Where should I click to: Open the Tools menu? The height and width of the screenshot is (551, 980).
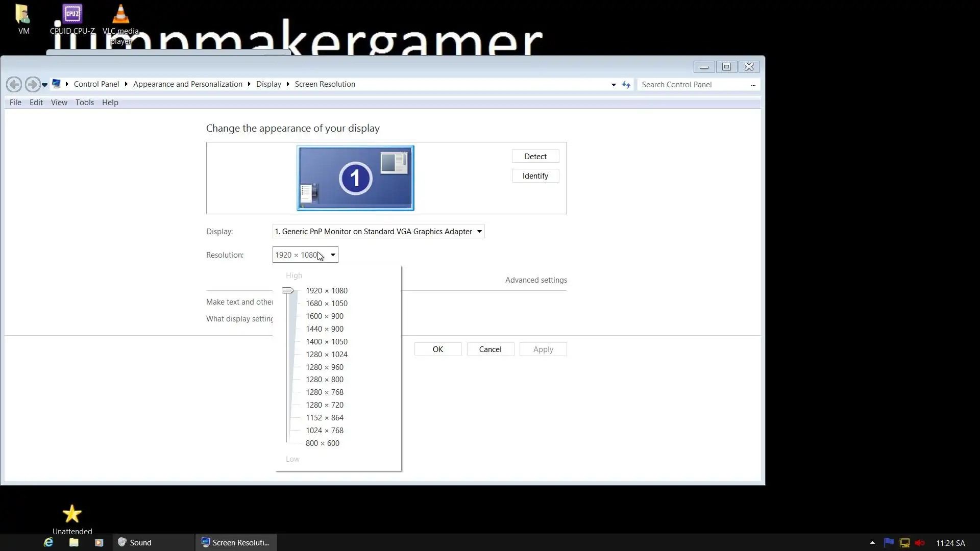tap(85, 103)
